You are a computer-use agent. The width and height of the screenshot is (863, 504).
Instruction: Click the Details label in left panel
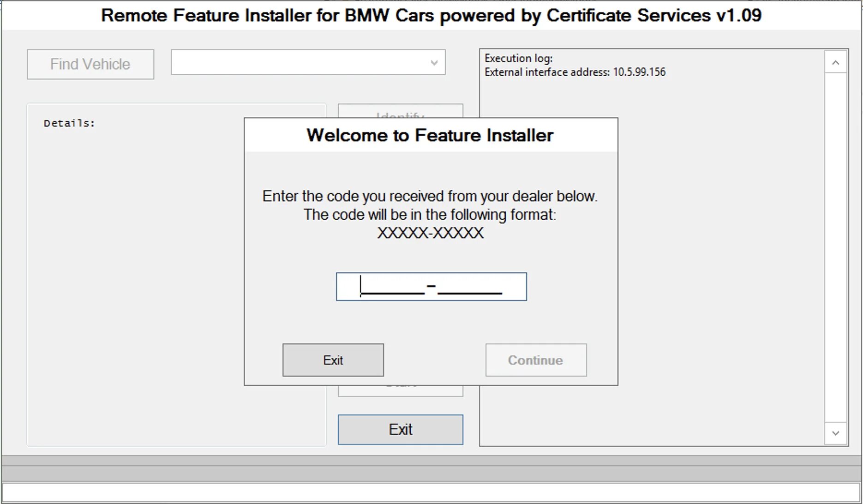click(69, 123)
